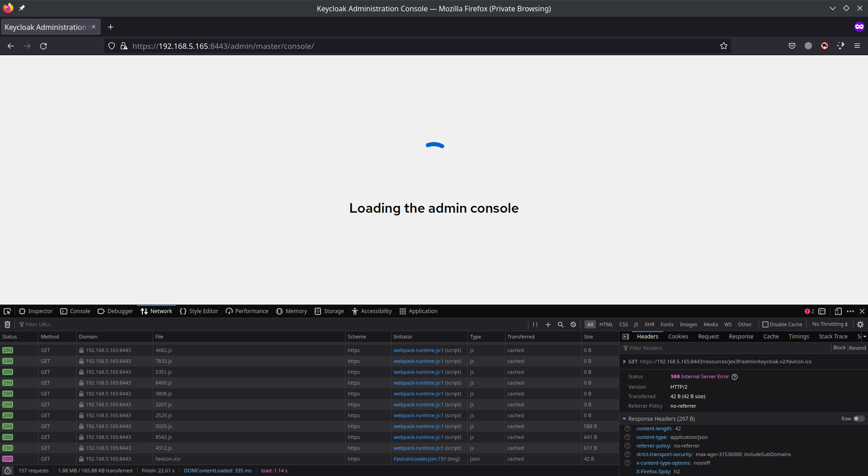The image size is (868, 476).
Task: Collapse the request details sidebar
Action: coord(626,337)
